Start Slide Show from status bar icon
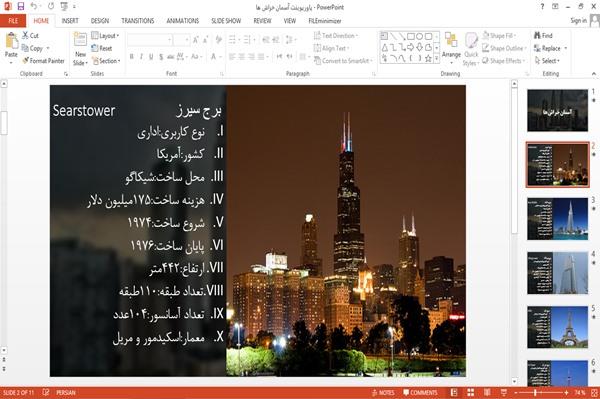The width and height of the screenshot is (600, 399). 504,392
